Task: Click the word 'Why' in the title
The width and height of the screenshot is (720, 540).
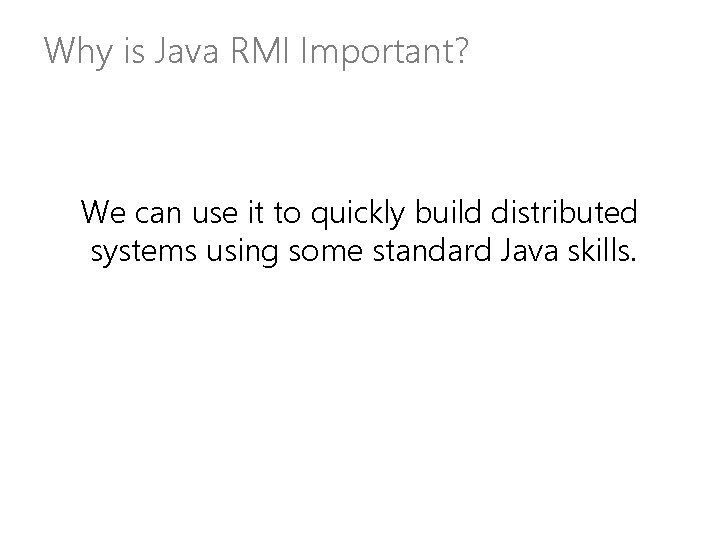Action: coord(78,52)
